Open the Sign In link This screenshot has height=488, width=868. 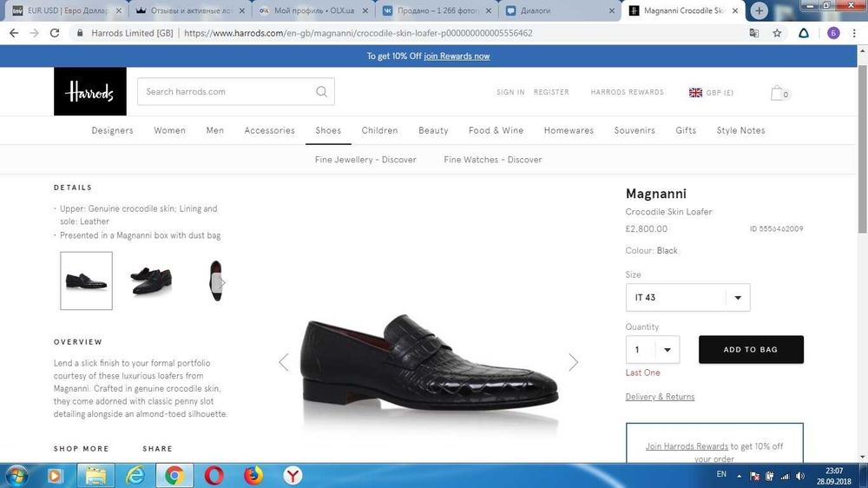click(510, 92)
